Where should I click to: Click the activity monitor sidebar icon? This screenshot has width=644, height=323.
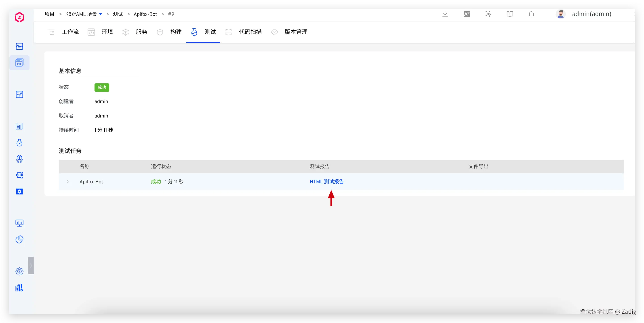coord(19,46)
